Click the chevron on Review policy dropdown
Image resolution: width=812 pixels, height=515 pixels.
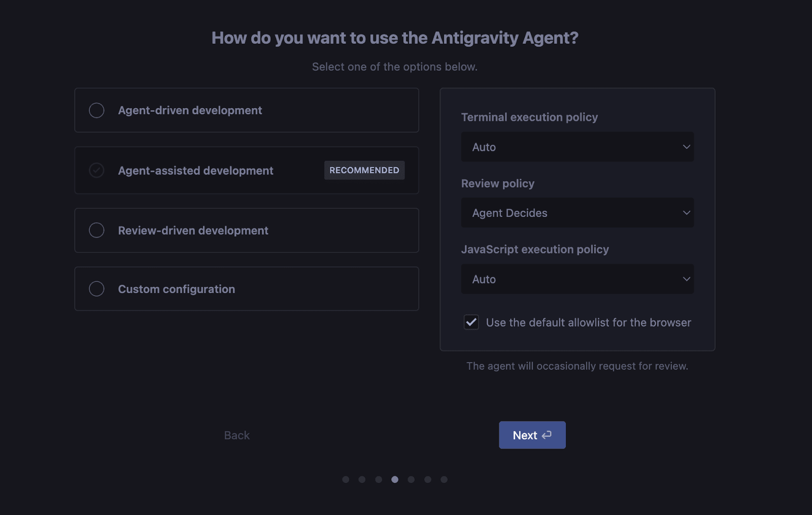[x=687, y=213]
